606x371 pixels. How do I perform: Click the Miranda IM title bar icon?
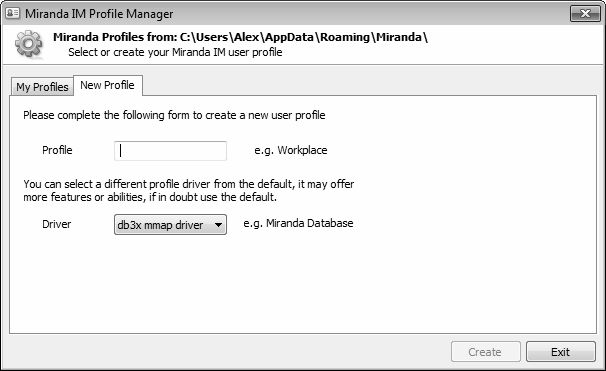pos(12,13)
